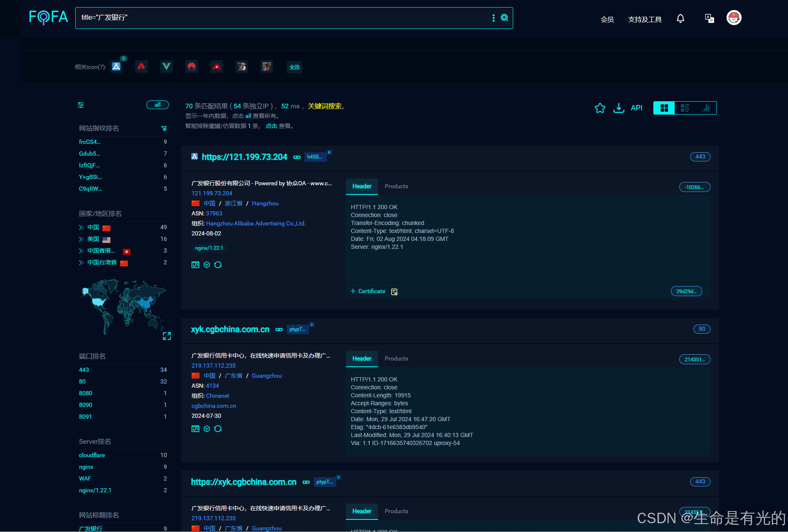Image resolution: width=788 pixels, height=532 pixels.
Task: Expand the world map to fullscreen
Action: click(x=167, y=336)
